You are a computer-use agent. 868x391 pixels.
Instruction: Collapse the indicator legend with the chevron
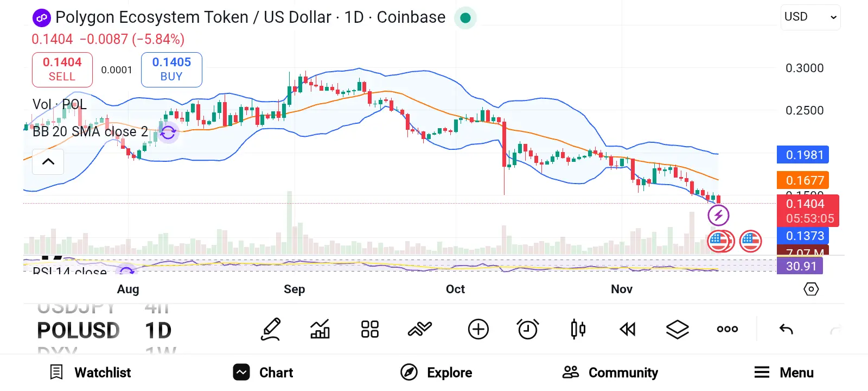tap(48, 162)
